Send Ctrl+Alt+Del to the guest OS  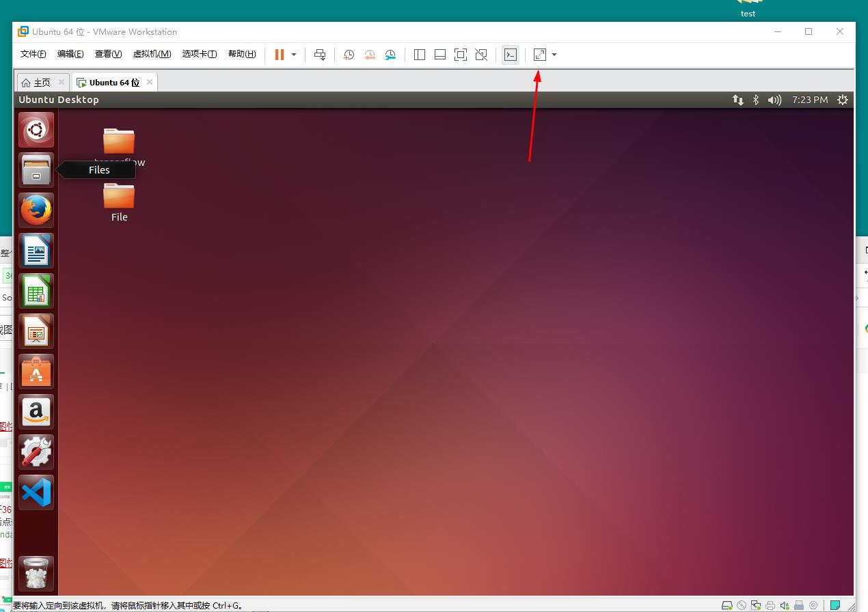coord(320,55)
